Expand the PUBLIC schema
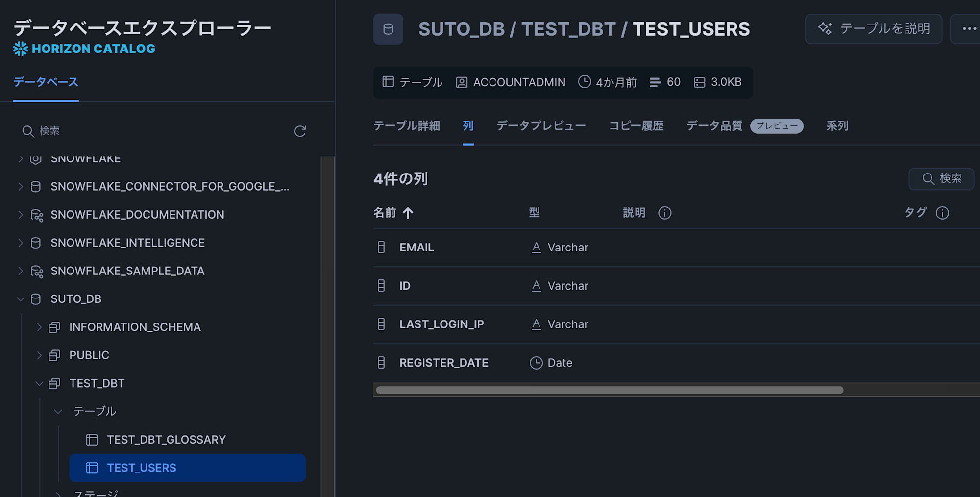This screenshot has height=497, width=980. (39, 355)
